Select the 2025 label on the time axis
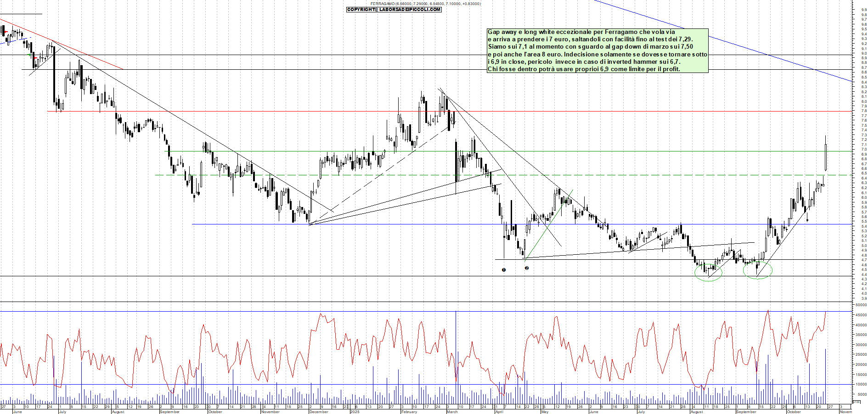The height and width of the screenshot is (414, 868). pyautogui.click(x=355, y=412)
